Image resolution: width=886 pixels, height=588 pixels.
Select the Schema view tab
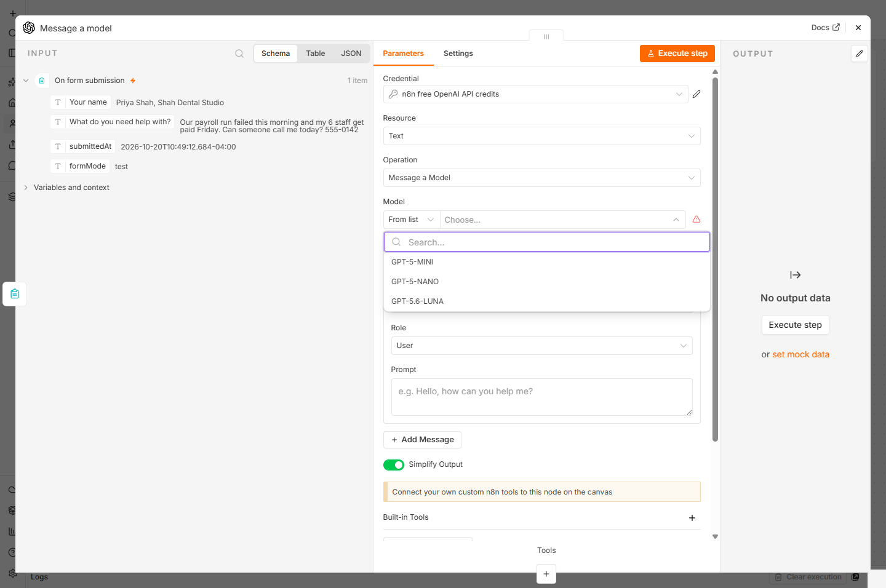tap(276, 54)
